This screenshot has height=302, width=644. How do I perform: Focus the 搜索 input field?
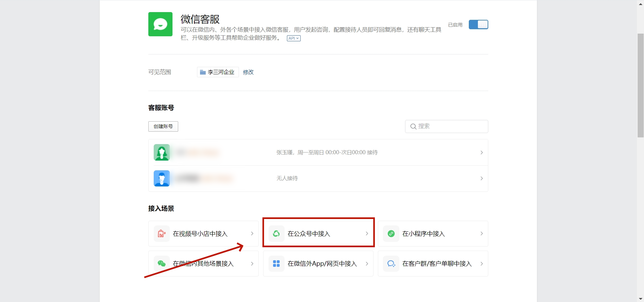[446, 126]
